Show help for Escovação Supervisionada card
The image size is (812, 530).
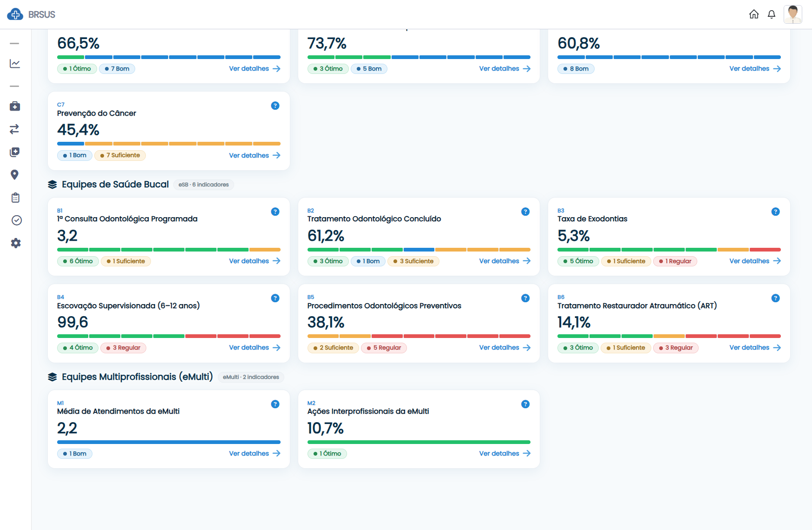coord(275,298)
